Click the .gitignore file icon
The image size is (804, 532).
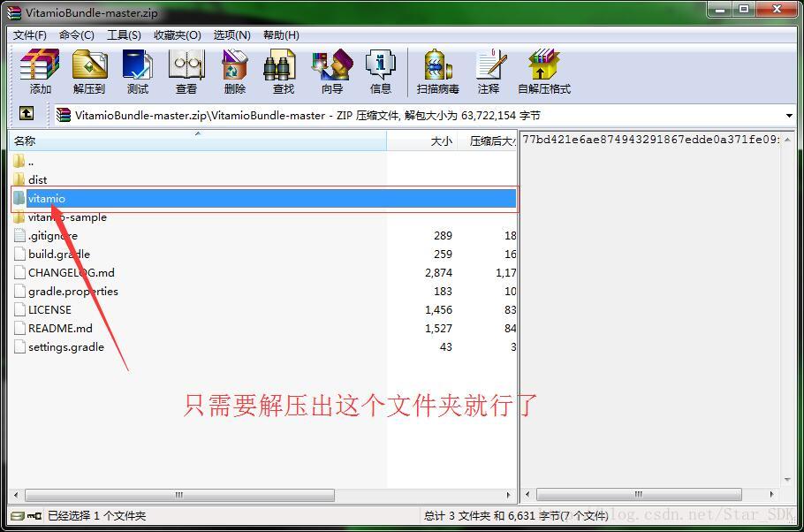coord(19,235)
